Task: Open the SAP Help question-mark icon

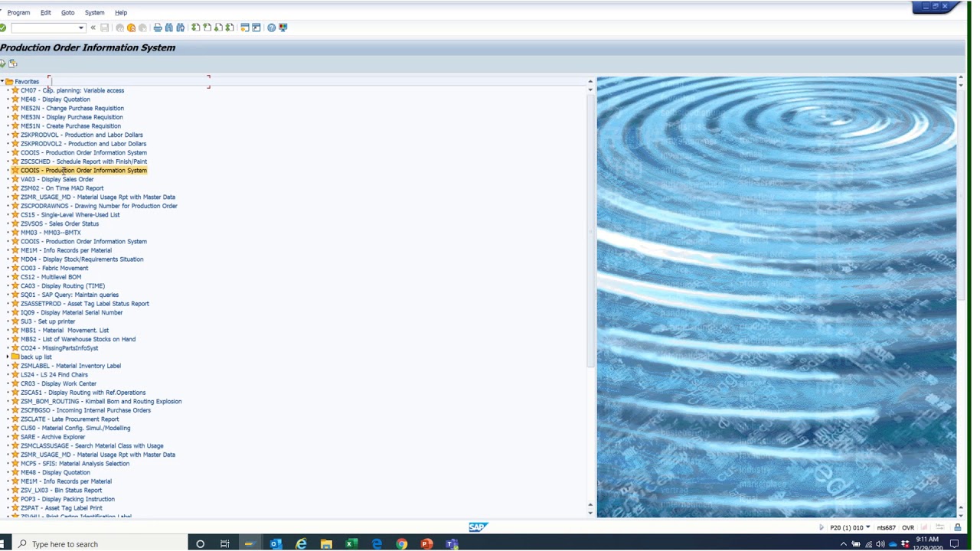Action: [x=272, y=28]
